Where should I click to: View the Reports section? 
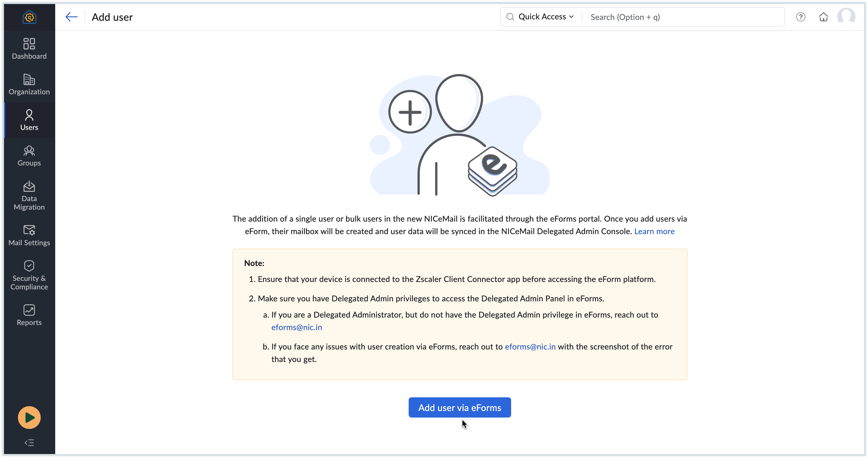(x=29, y=315)
